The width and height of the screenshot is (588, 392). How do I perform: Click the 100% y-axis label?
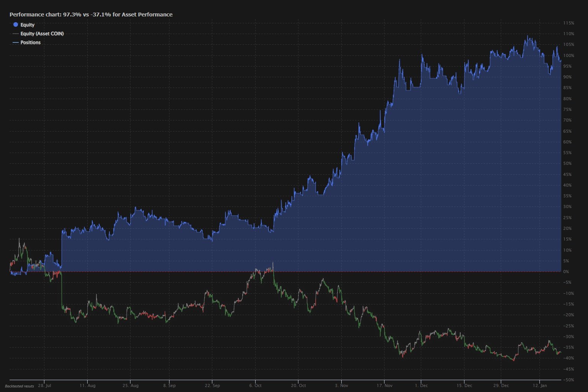568,55
